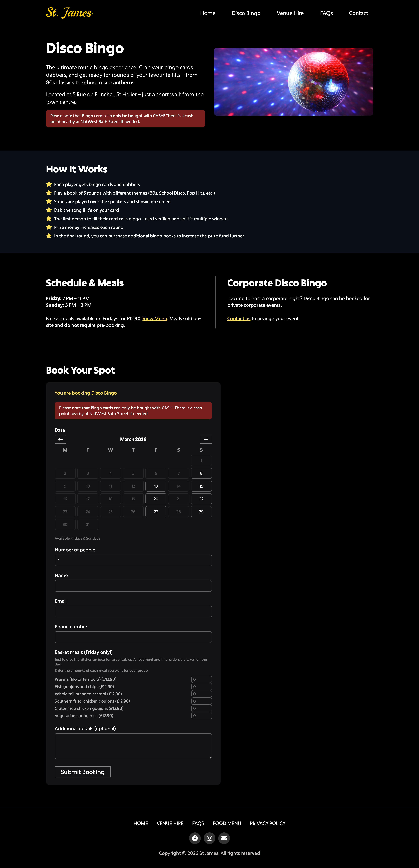Click the St. James logo
The height and width of the screenshot is (868, 419).
pyautogui.click(x=69, y=13)
